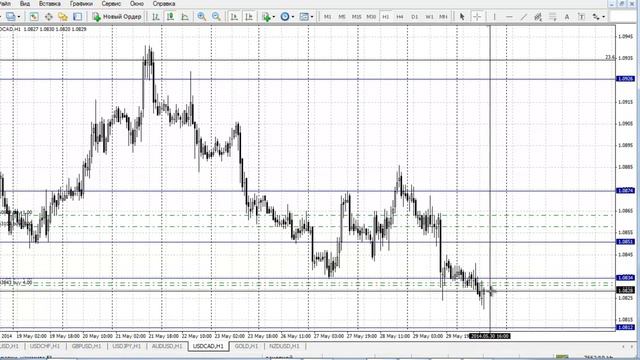Open the Navigator panel icon
The height and width of the screenshot is (360, 640).
coord(63,17)
